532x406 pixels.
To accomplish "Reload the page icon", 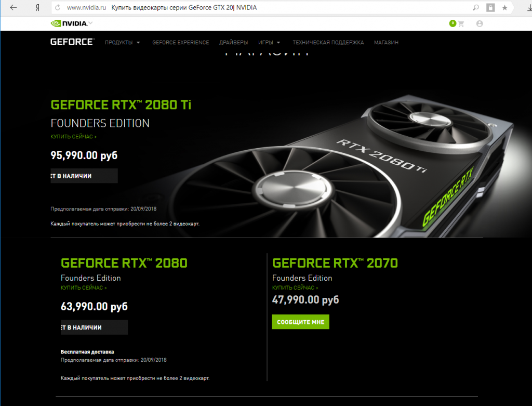I will (58, 7).
